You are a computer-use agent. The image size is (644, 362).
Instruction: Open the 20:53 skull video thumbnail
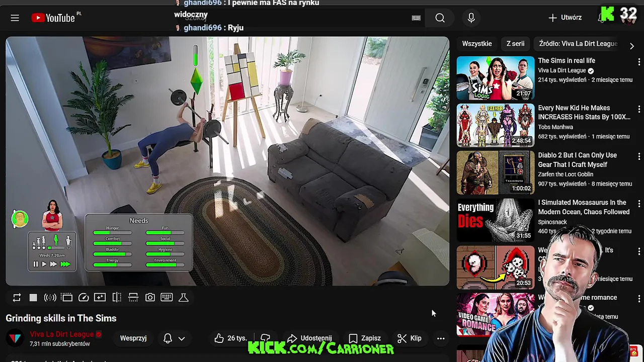click(x=496, y=267)
